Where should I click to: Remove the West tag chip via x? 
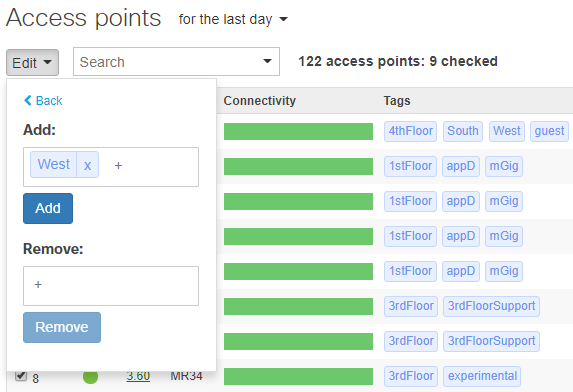(x=87, y=165)
